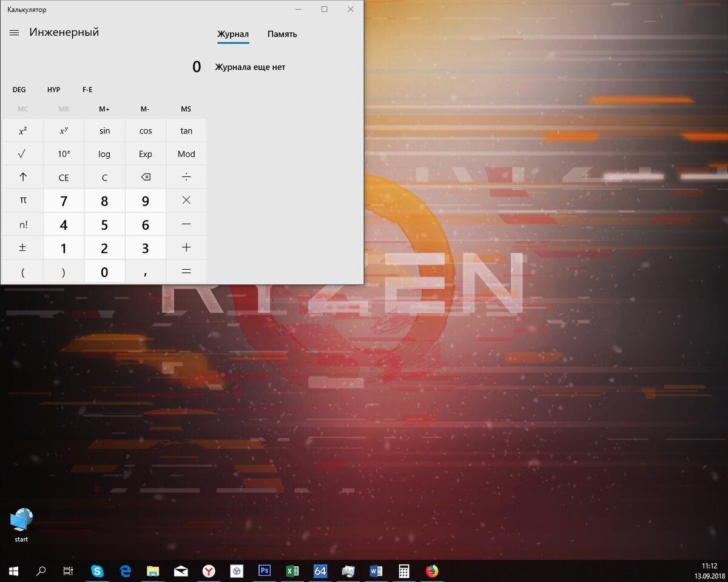This screenshot has width=728, height=582.
Task: Click the open parenthesis button
Action: pyautogui.click(x=22, y=272)
